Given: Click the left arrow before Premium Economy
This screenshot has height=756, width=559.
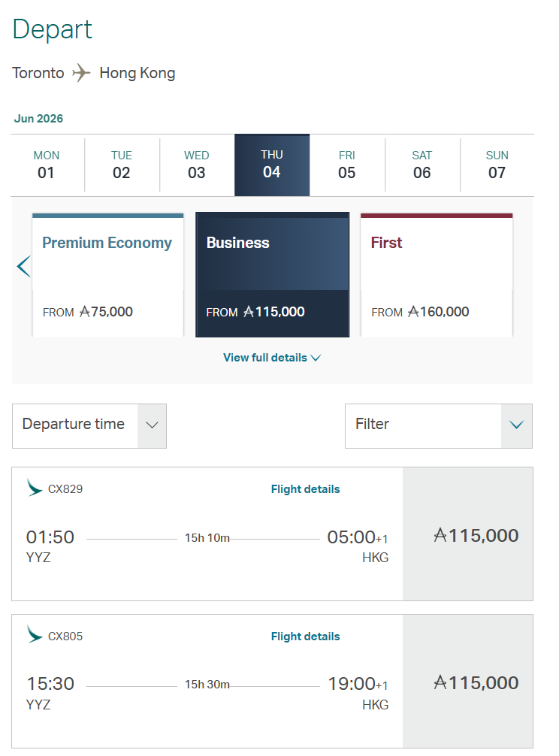Looking at the screenshot, I should [23, 266].
